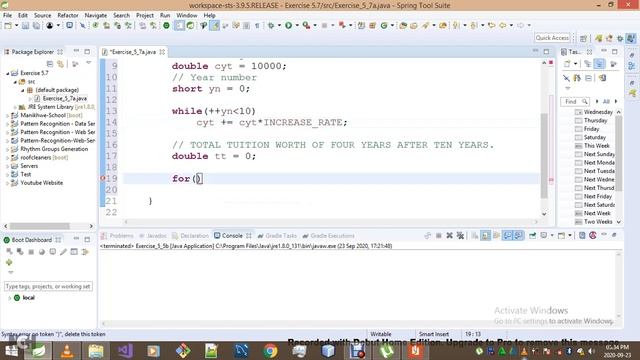Viewport: 640px width, 360px height.
Task: Collapse the src folder node
Action: [x=16, y=82]
